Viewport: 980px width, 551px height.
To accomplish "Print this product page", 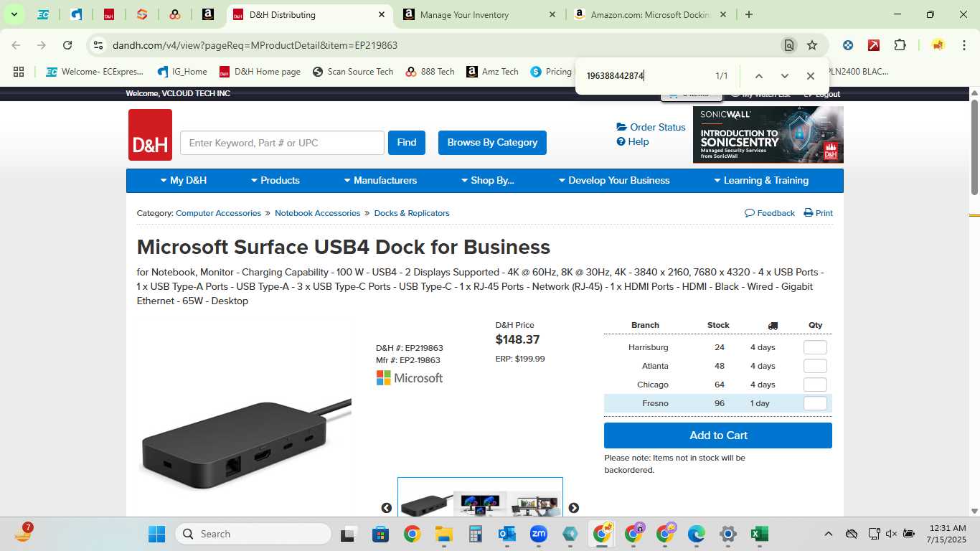I will [x=818, y=213].
